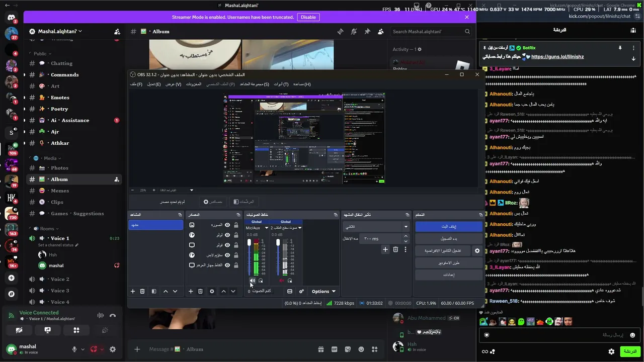Open OBS File menu ملف (F)
The width and height of the screenshot is (644, 362).
(136, 84)
